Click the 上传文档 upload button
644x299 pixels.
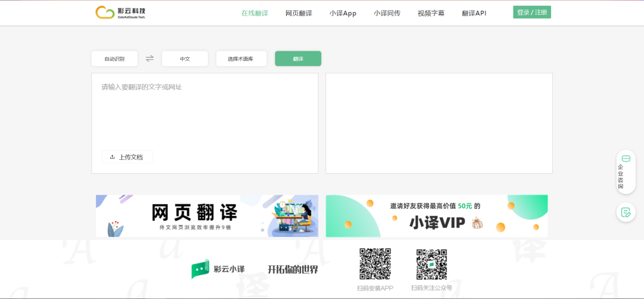tap(128, 157)
